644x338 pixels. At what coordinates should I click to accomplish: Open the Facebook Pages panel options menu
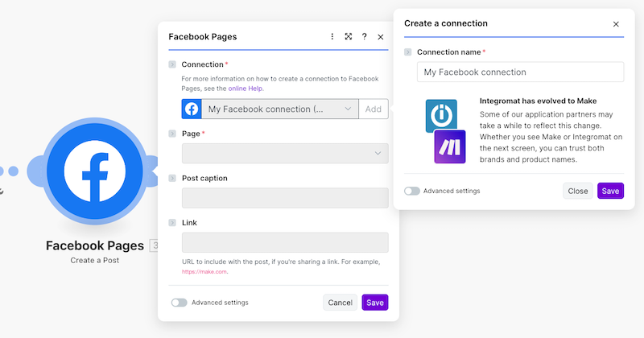(332, 37)
